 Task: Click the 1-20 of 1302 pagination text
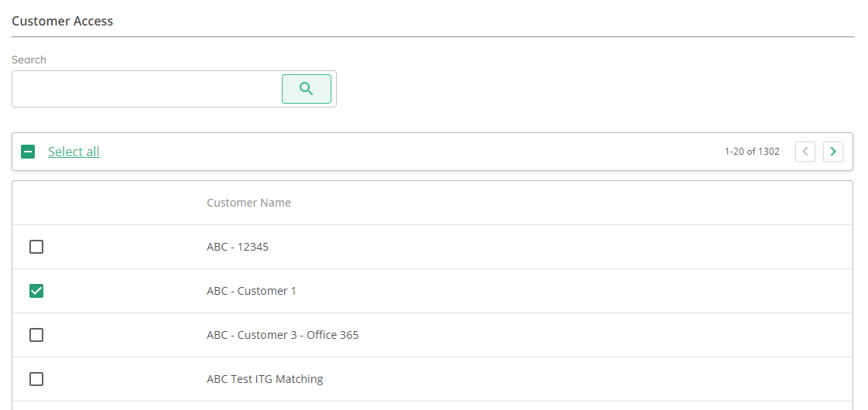pos(752,152)
